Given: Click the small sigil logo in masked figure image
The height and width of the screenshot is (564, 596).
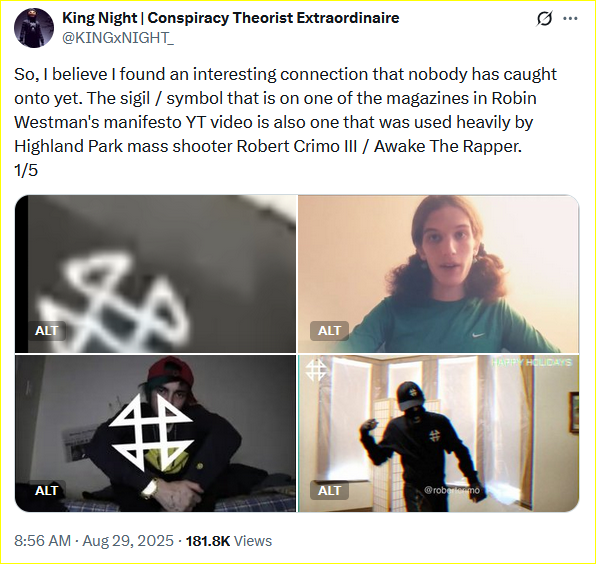Looking at the screenshot, I should (316, 370).
